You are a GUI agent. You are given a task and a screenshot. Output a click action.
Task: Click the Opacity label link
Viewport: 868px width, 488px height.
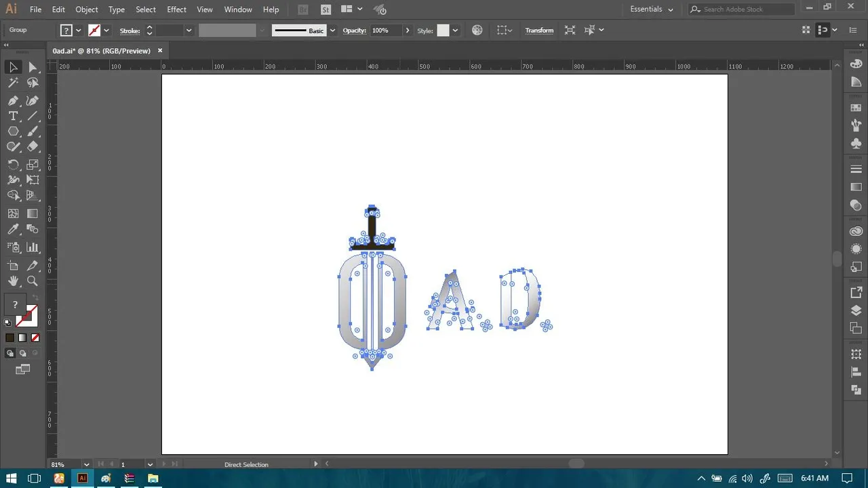pyautogui.click(x=355, y=30)
